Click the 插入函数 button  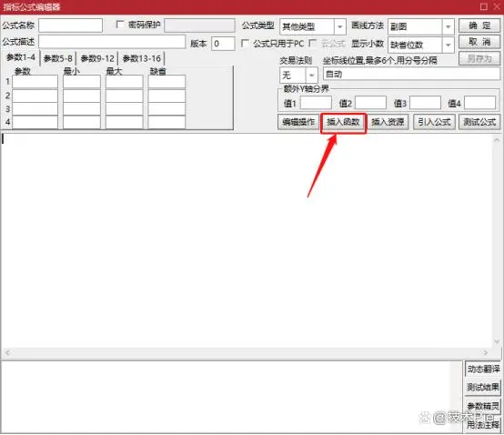click(343, 122)
